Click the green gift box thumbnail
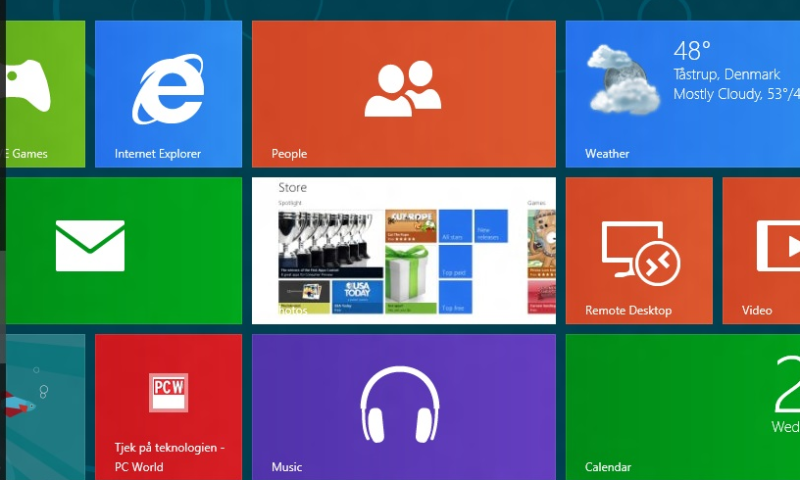Viewport: 800px width, 480px height. point(411,279)
